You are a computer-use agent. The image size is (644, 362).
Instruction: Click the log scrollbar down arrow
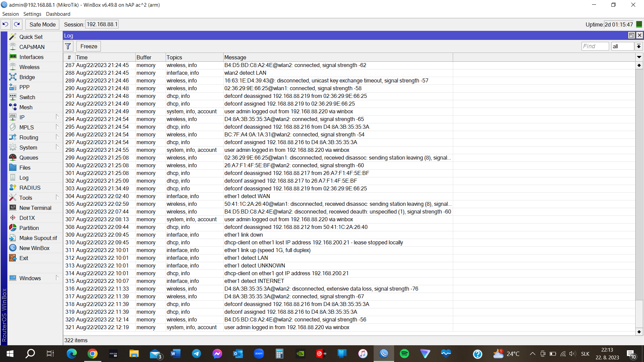639,332
